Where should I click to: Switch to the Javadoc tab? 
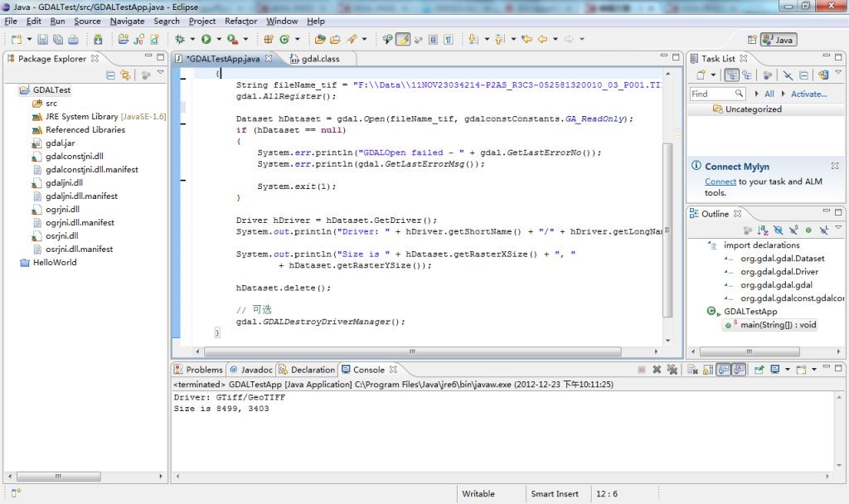(x=251, y=370)
